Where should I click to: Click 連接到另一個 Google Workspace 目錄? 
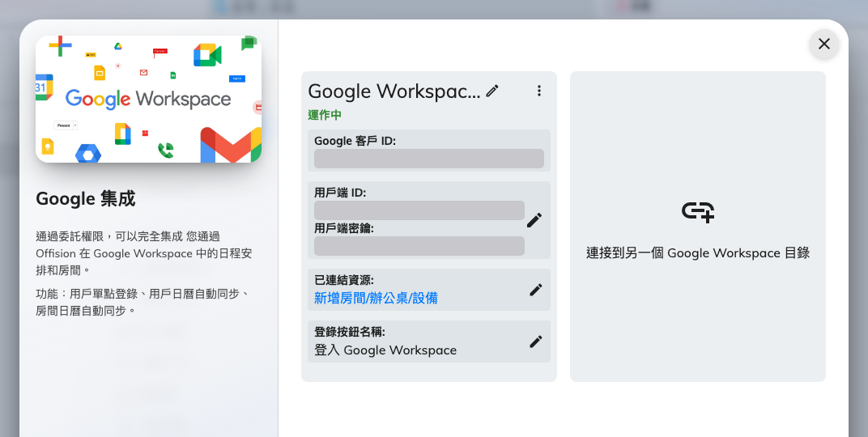point(697,252)
